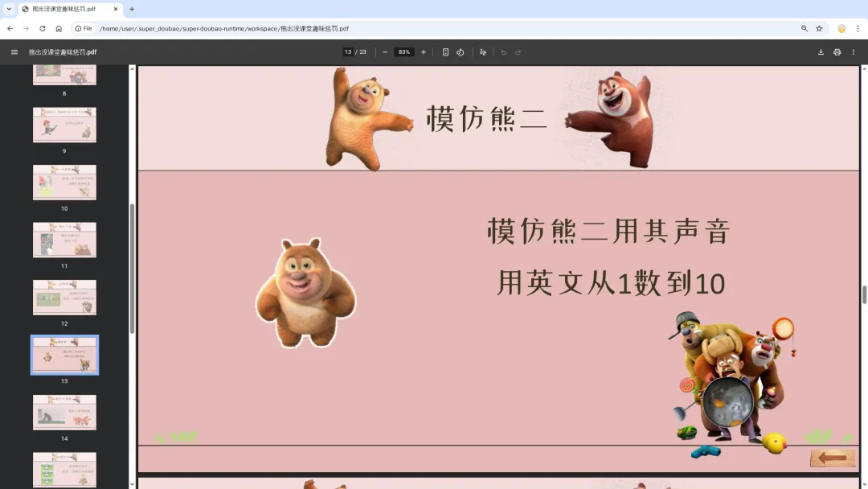This screenshot has width=868, height=489.
Task: Download the PDF file
Action: click(821, 52)
